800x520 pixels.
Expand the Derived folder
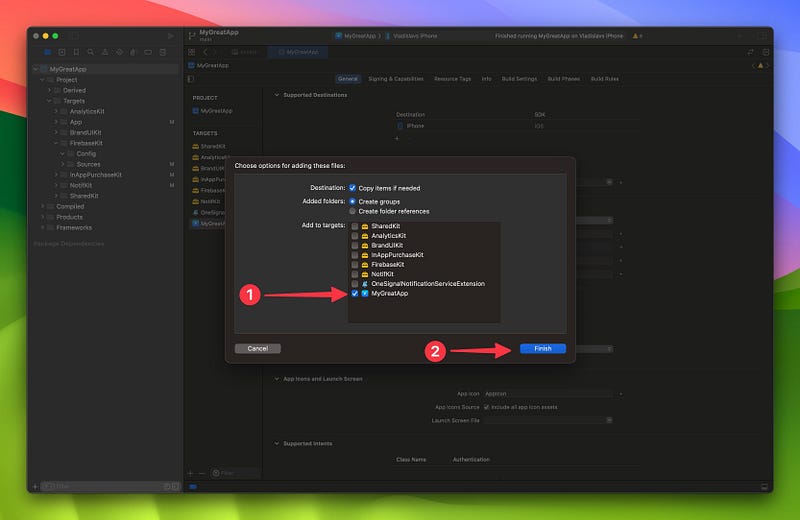(x=49, y=90)
